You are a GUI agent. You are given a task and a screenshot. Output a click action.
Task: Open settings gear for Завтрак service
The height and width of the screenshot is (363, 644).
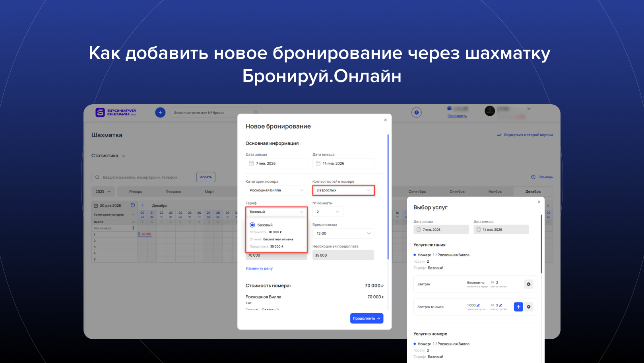click(529, 284)
